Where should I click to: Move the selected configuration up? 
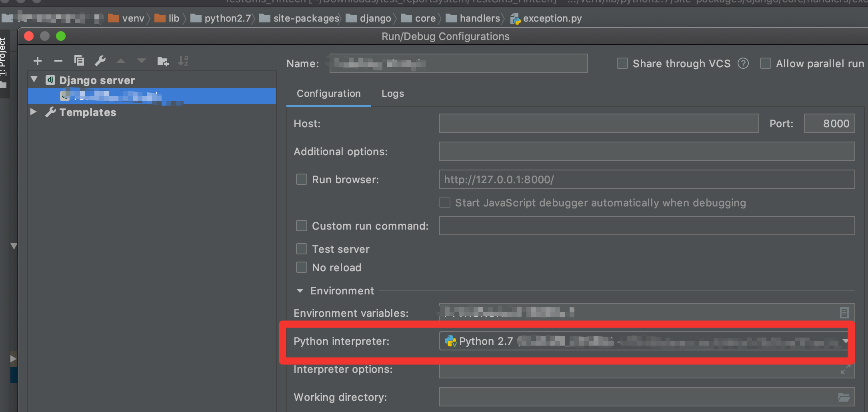[121, 61]
